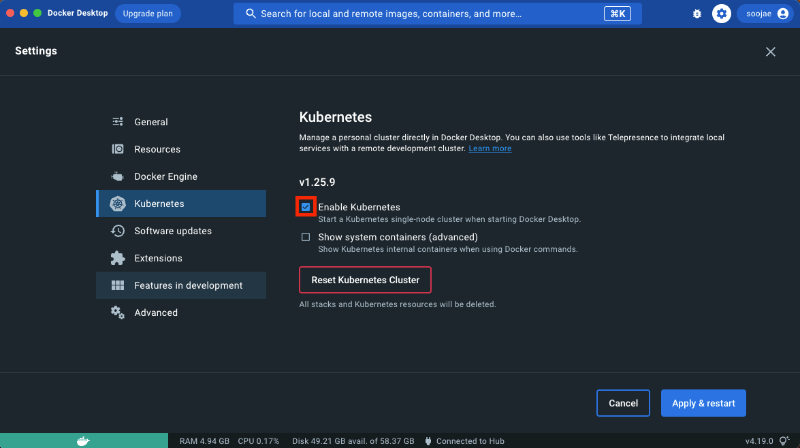This screenshot has height=448, width=800.
Task: Open the Software updates section
Action: coord(181,231)
